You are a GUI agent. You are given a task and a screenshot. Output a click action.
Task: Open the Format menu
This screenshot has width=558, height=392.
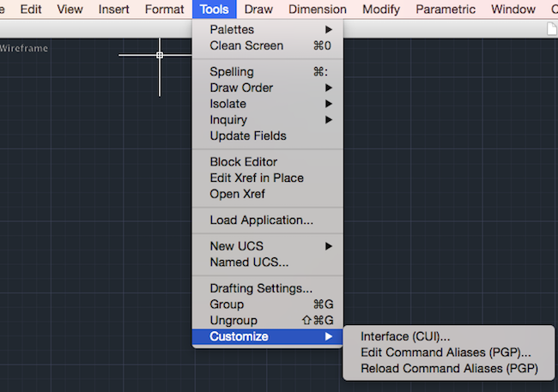pyautogui.click(x=165, y=9)
